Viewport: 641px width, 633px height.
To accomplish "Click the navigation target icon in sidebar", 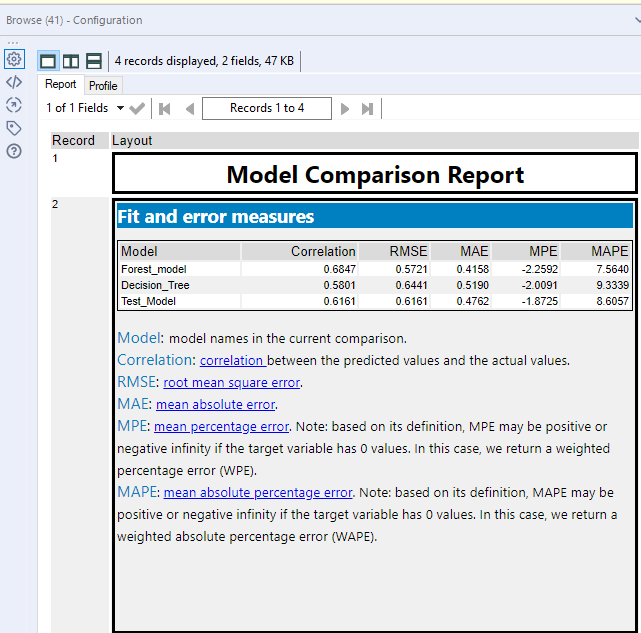I will pyautogui.click(x=14, y=105).
